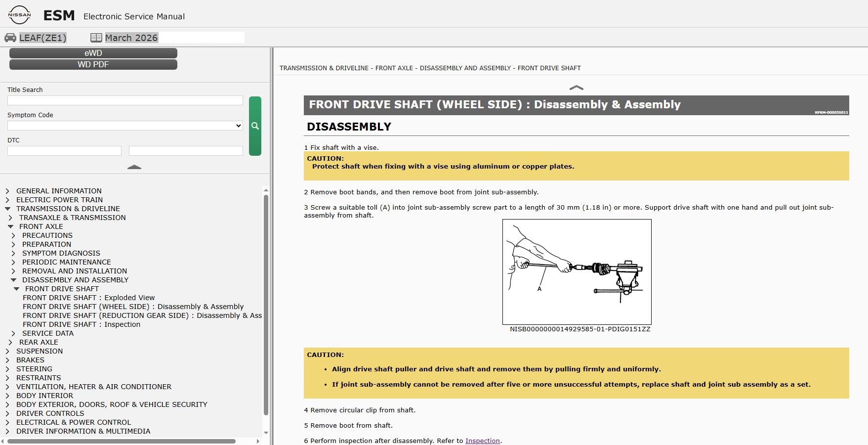This screenshot has height=445, width=868.
Task: Collapse FRONT AXLE tree node
Action: point(10,226)
